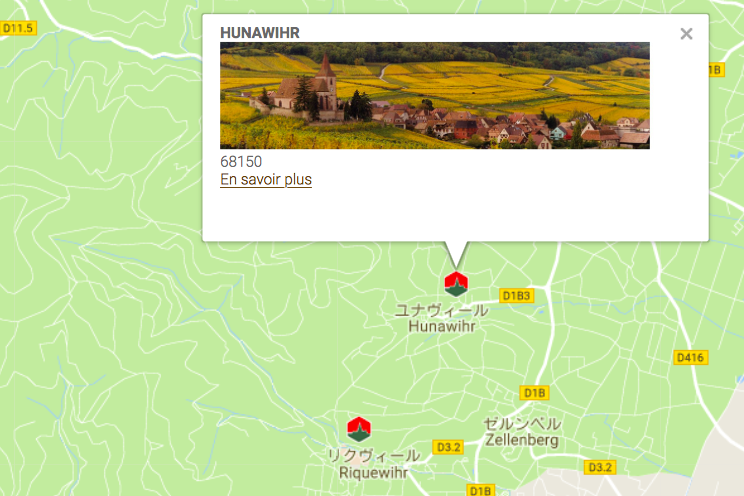Click the Riquewihr town label

[373, 473]
